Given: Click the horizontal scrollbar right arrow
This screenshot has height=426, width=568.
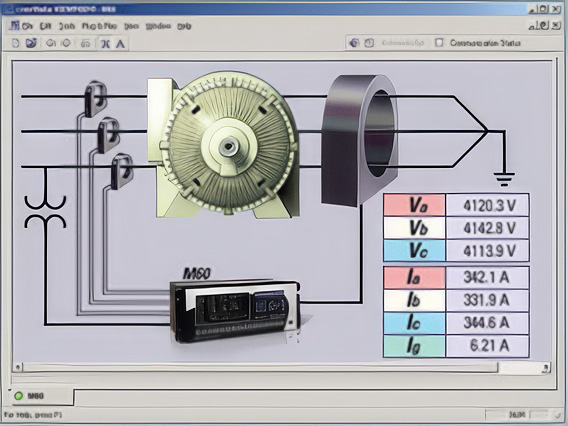Looking at the screenshot, I should (546, 368).
